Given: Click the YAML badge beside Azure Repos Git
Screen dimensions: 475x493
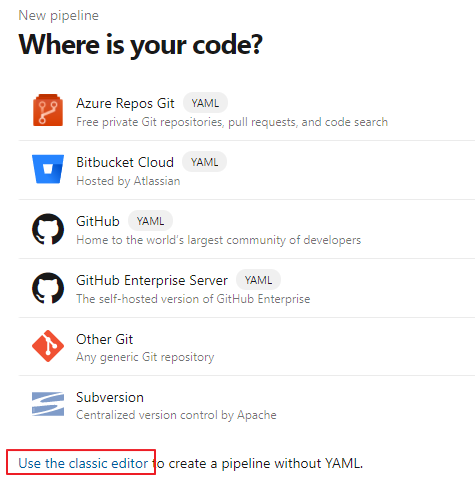Looking at the screenshot, I should (x=205, y=103).
